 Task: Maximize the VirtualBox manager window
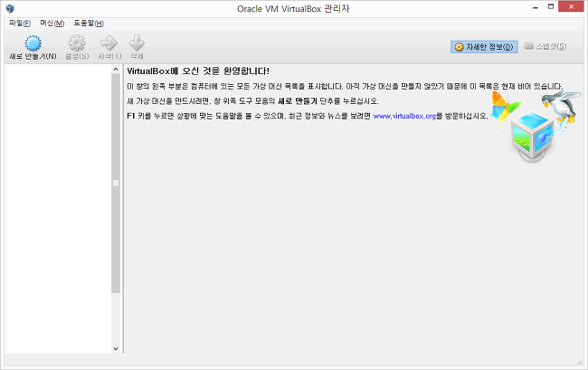tap(551, 6)
